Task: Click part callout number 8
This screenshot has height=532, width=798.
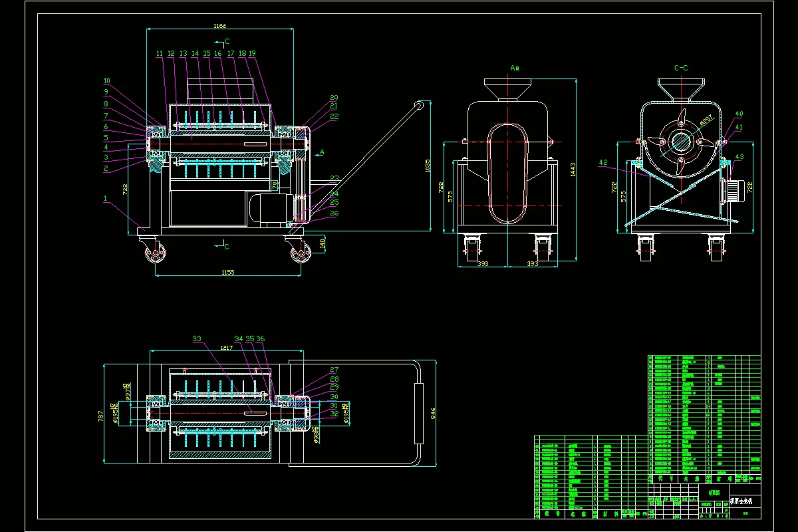Action: click(x=106, y=103)
